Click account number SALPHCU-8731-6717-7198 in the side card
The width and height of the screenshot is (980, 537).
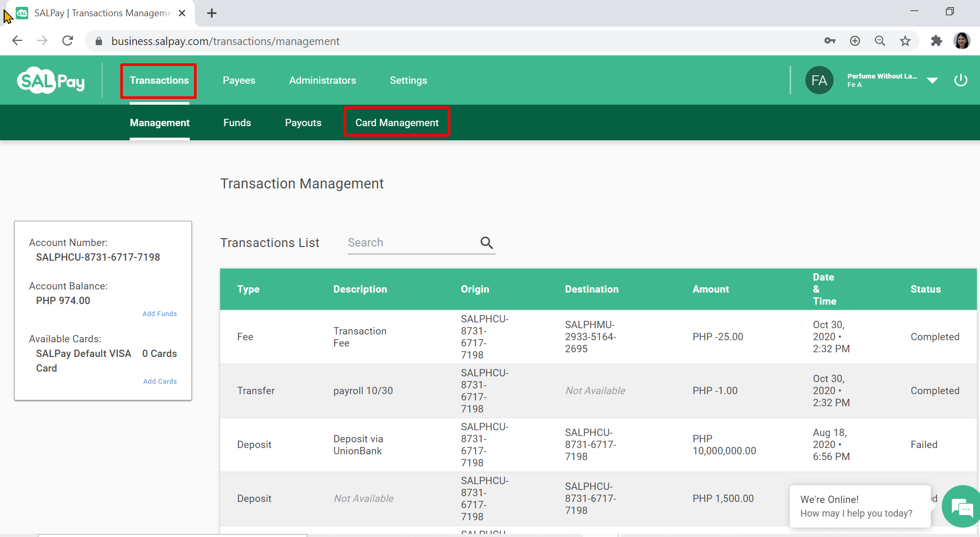(98, 258)
